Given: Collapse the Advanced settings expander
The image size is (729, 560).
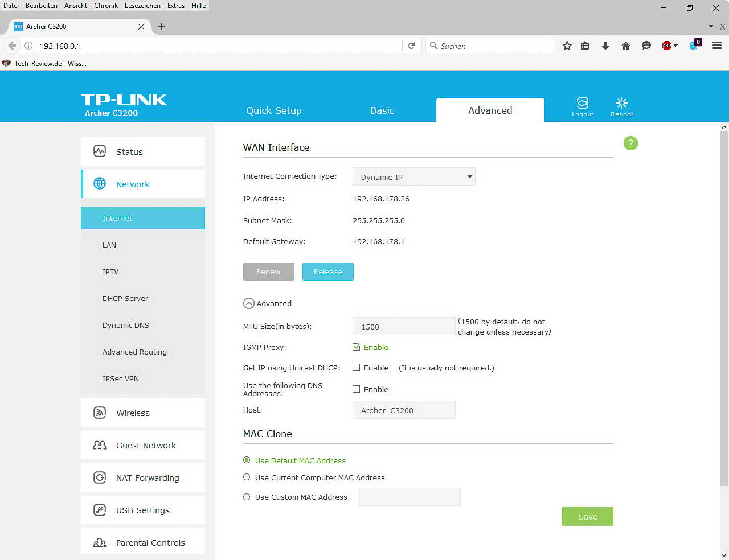Looking at the screenshot, I should point(249,304).
